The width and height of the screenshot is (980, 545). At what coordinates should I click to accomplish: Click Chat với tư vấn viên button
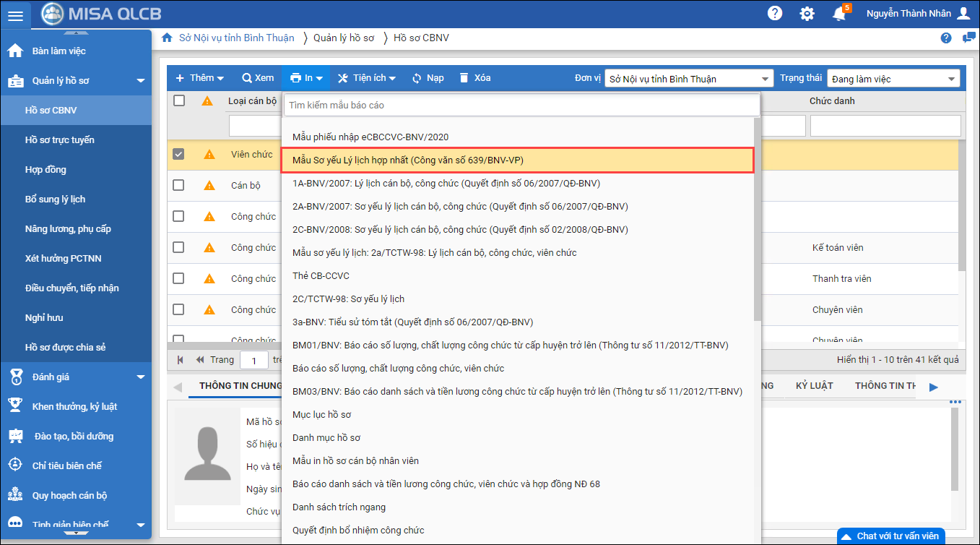890,536
